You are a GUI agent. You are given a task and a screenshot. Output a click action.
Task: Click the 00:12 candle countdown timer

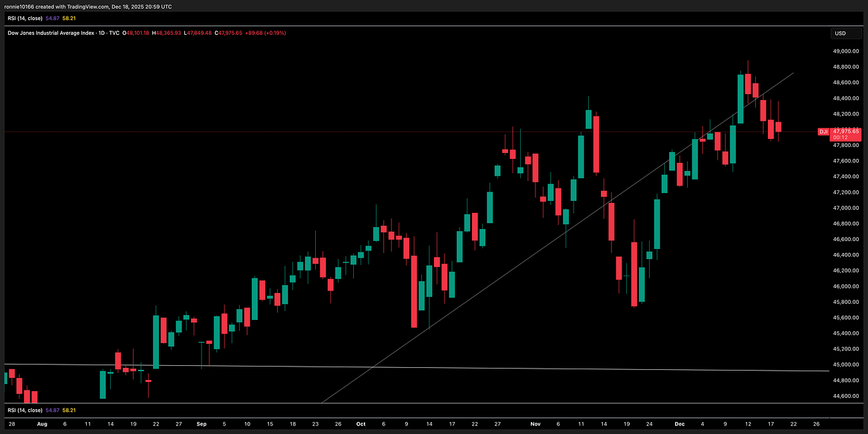click(x=841, y=137)
